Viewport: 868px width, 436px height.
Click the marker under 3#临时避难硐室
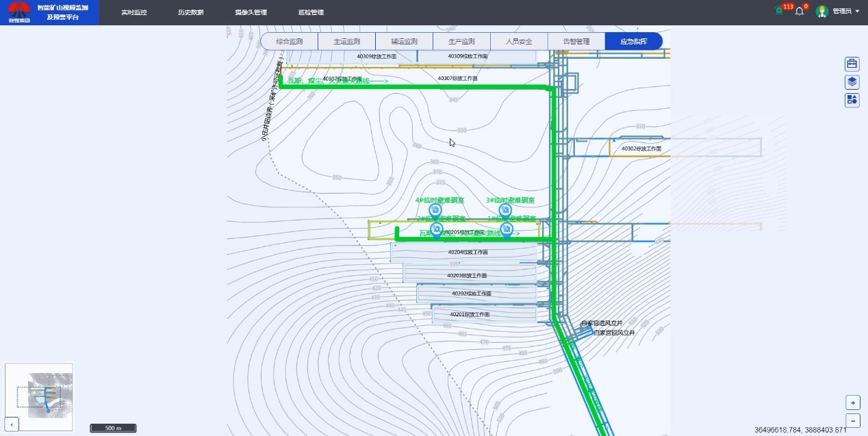tap(506, 211)
